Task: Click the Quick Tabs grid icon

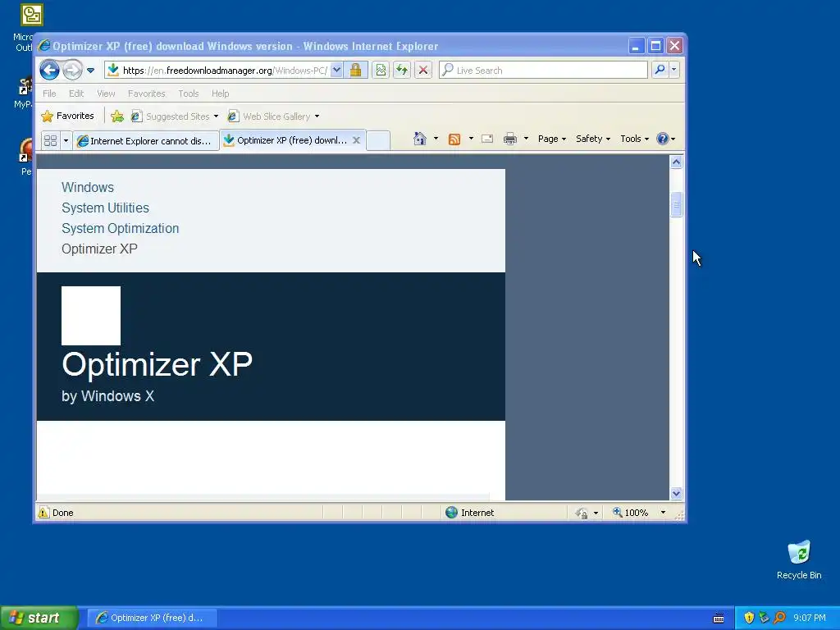Action: [x=50, y=140]
